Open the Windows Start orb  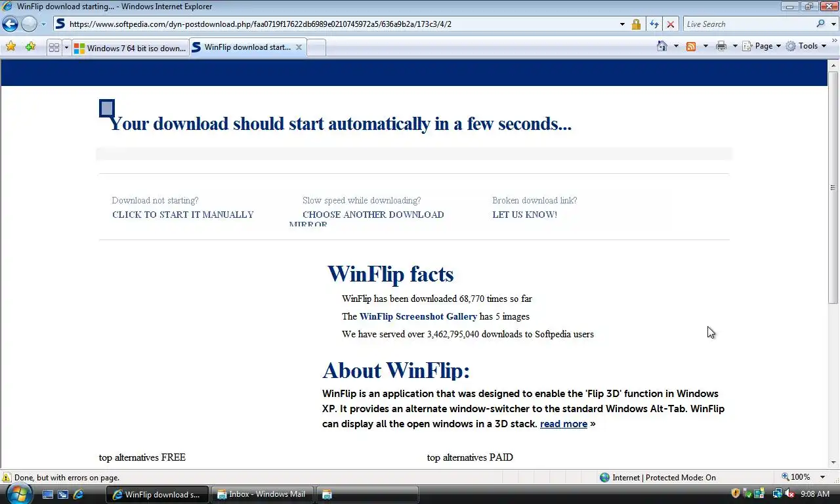pos(18,493)
